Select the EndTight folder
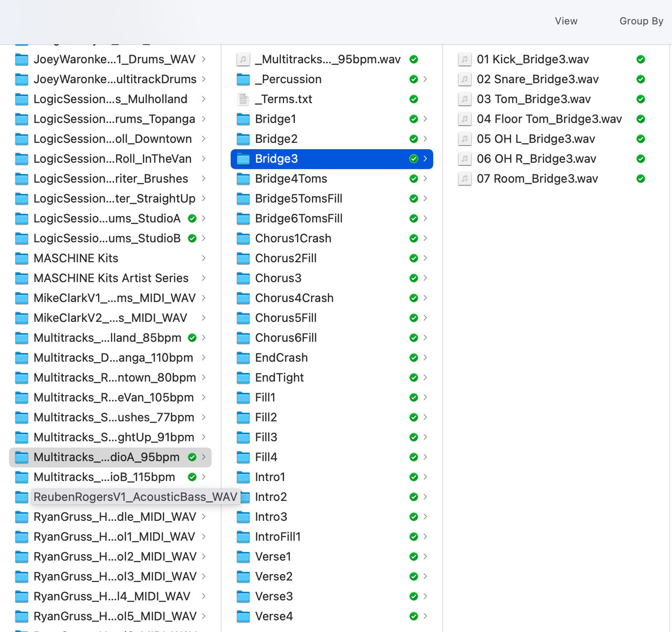This screenshot has height=632, width=672. click(279, 378)
